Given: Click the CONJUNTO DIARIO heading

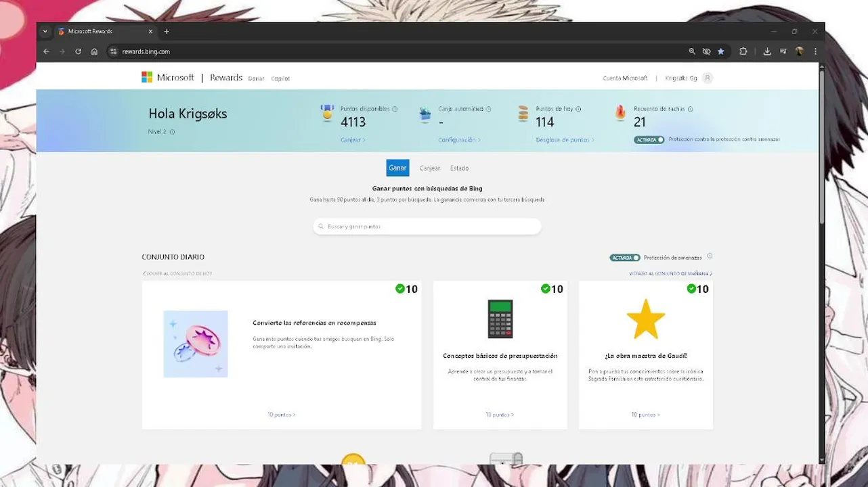Looking at the screenshot, I should (173, 257).
